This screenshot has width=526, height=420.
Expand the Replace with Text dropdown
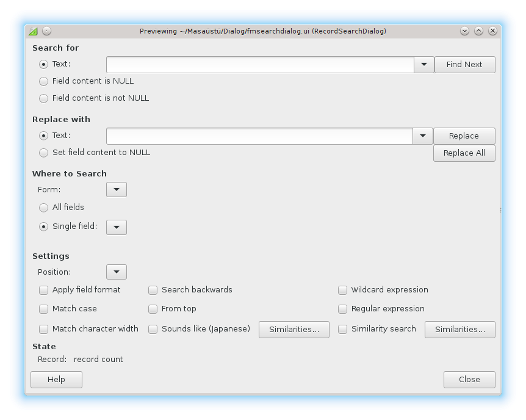423,136
